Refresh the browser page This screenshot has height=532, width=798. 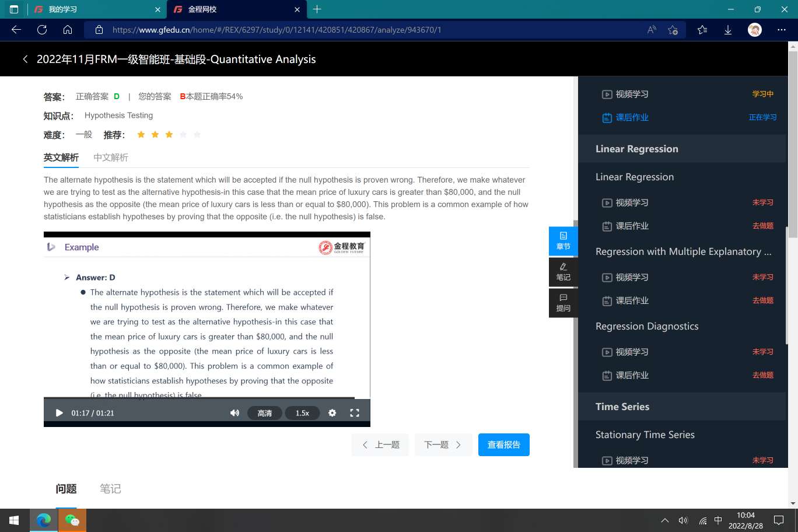[42, 30]
